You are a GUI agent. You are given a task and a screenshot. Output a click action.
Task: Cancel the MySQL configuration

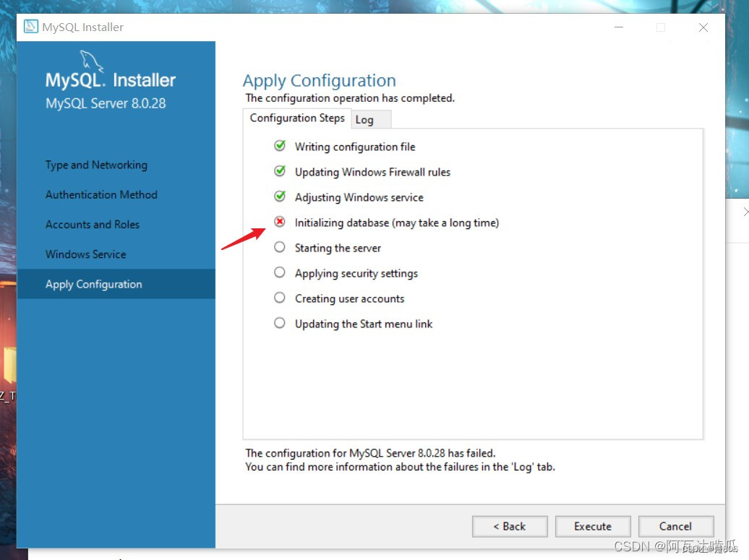tap(676, 526)
